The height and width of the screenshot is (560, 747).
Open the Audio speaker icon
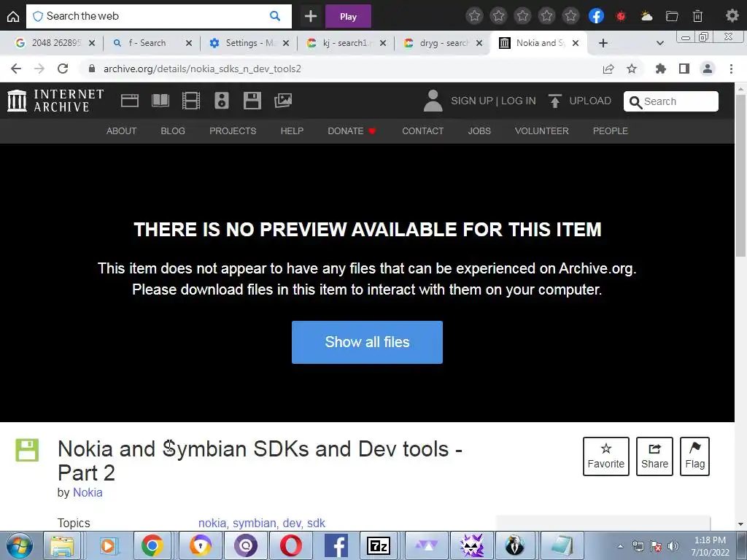click(x=222, y=101)
